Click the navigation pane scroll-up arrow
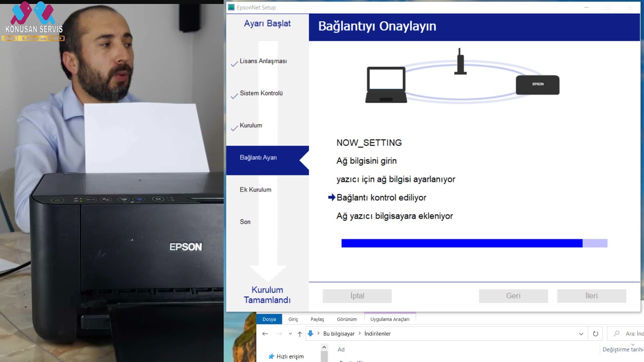This screenshot has height=362, width=644. (324, 347)
